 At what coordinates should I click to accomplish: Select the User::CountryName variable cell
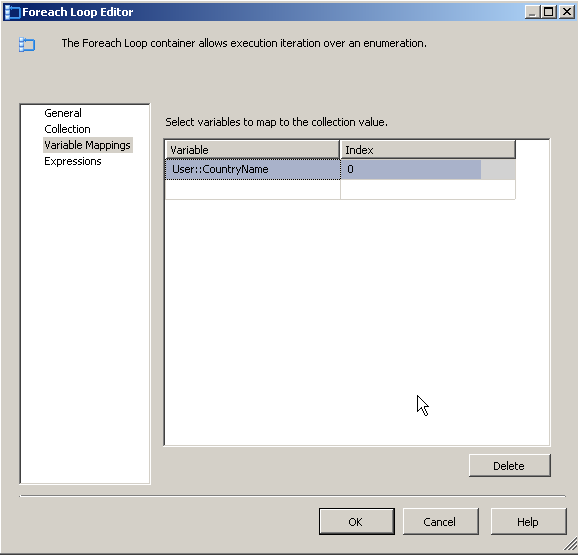(x=253, y=170)
